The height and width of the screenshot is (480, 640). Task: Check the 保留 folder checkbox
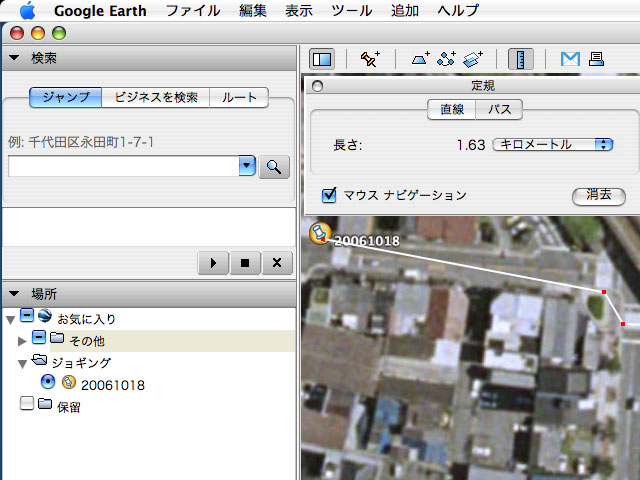pyautogui.click(x=27, y=403)
